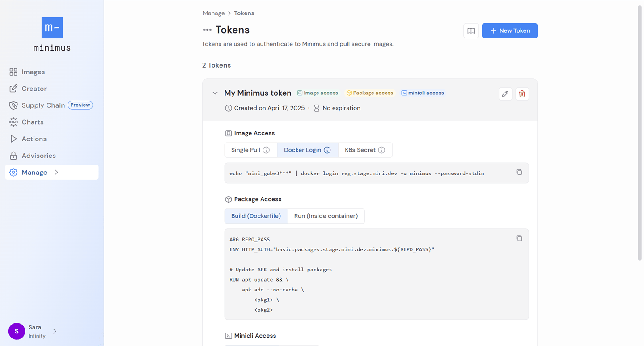Screen dimensions: 644x346
Task: Select the Docker Login tab
Action: (308, 150)
